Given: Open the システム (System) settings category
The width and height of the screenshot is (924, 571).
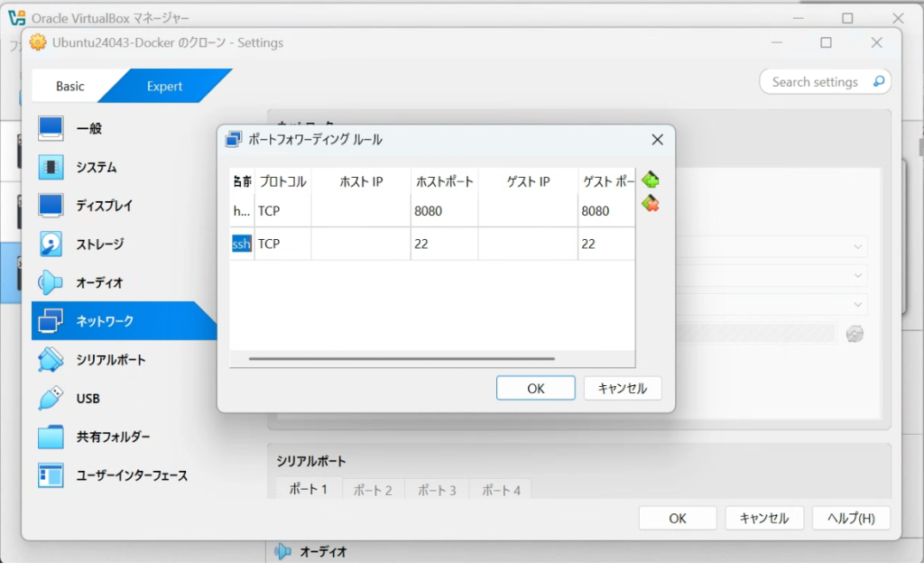Looking at the screenshot, I should tap(97, 168).
